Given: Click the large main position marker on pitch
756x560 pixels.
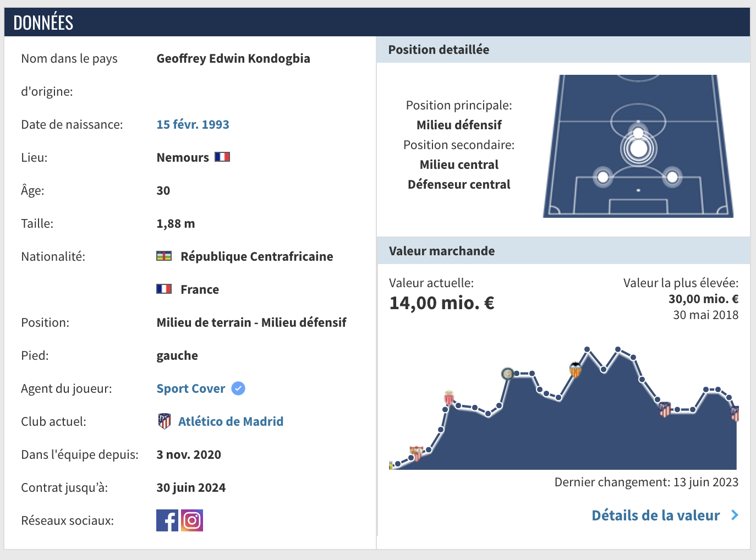Looking at the screenshot, I should [x=638, y=149].
